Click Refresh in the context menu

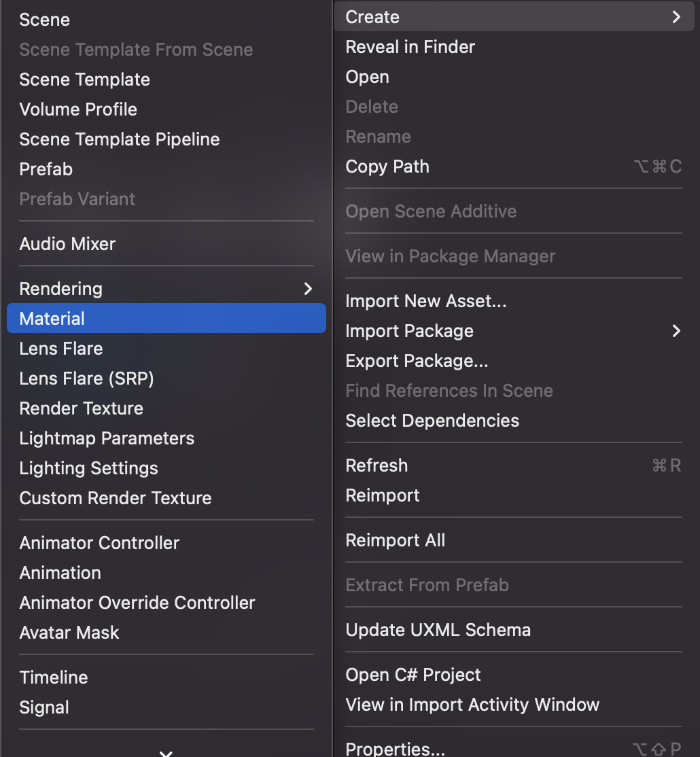pyautogui.click(x=377, y=465)
